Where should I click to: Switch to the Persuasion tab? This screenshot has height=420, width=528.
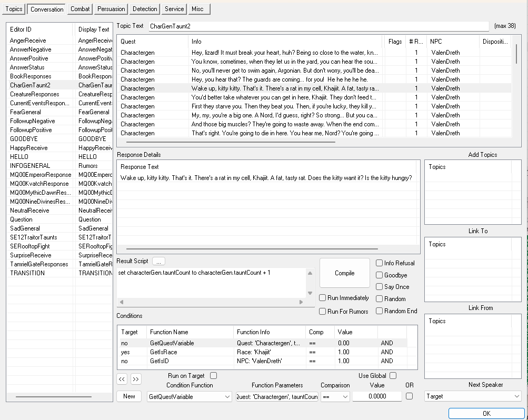[111, 9]
